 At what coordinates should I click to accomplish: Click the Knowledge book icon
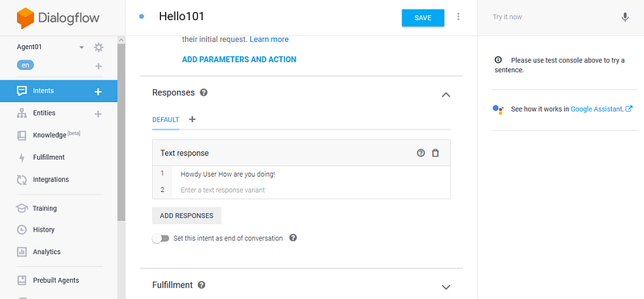[x=22, y=136]
